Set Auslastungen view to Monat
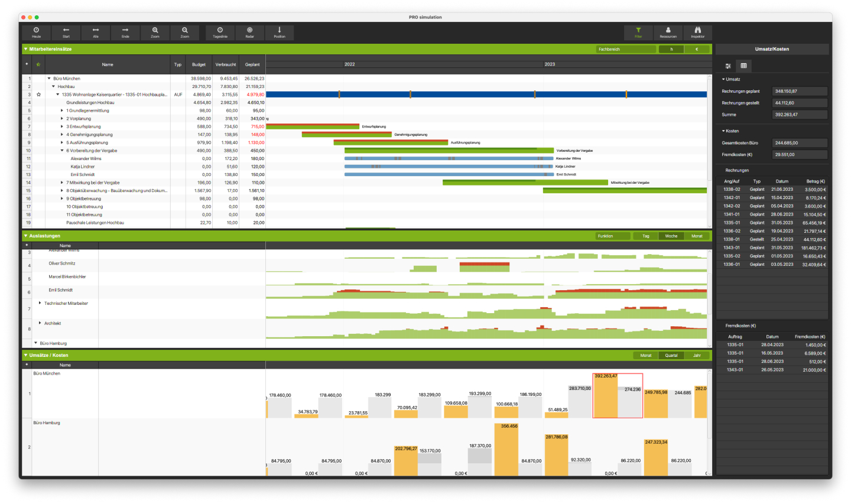This screenshot has height=504, width=851. [697, 236]
